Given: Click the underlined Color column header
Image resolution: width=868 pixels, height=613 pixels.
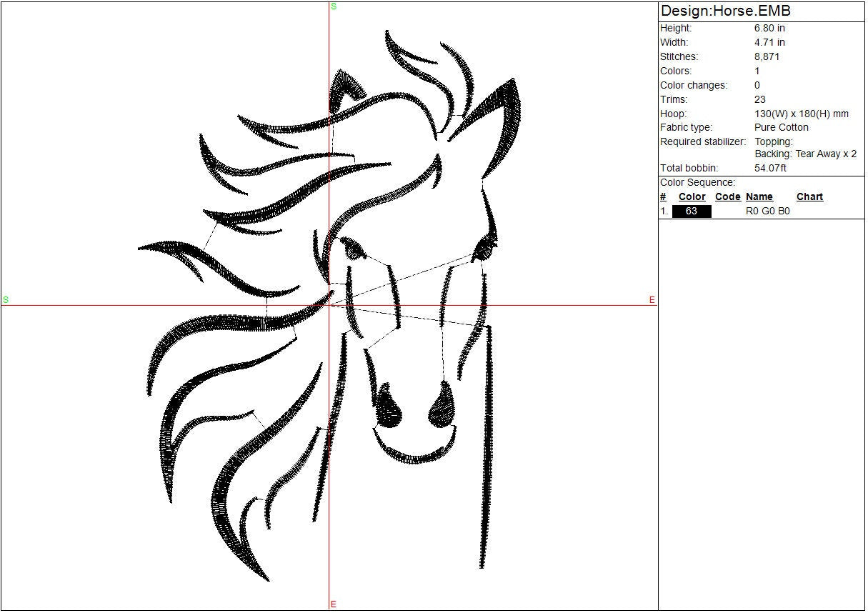Looking at the screenshot, I should (x=692, y=196).
